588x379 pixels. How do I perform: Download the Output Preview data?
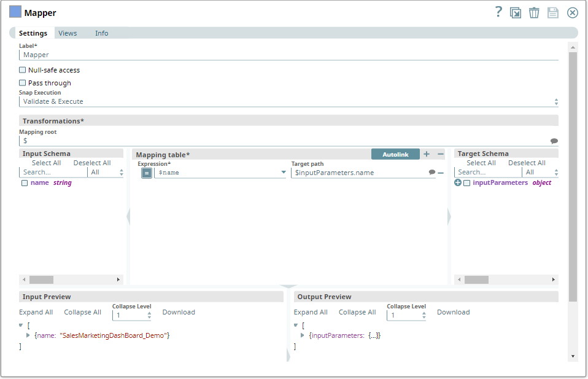[454, 312]
